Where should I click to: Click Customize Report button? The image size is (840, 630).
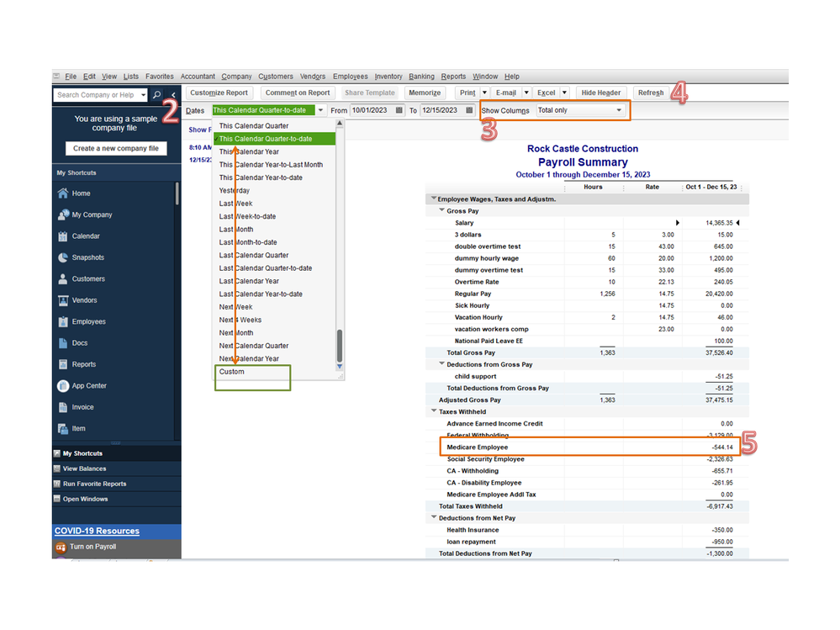click(x=219, y=93)
